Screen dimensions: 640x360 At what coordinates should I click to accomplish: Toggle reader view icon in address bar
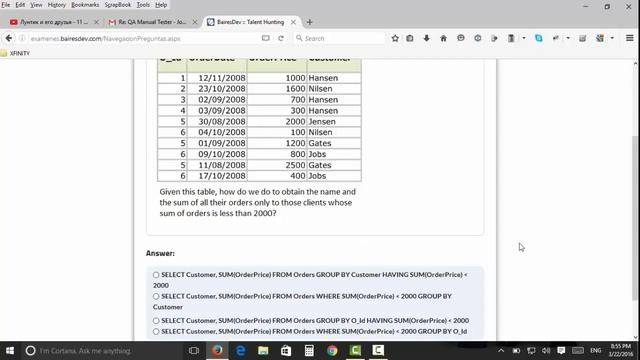(x=265, y=38)
